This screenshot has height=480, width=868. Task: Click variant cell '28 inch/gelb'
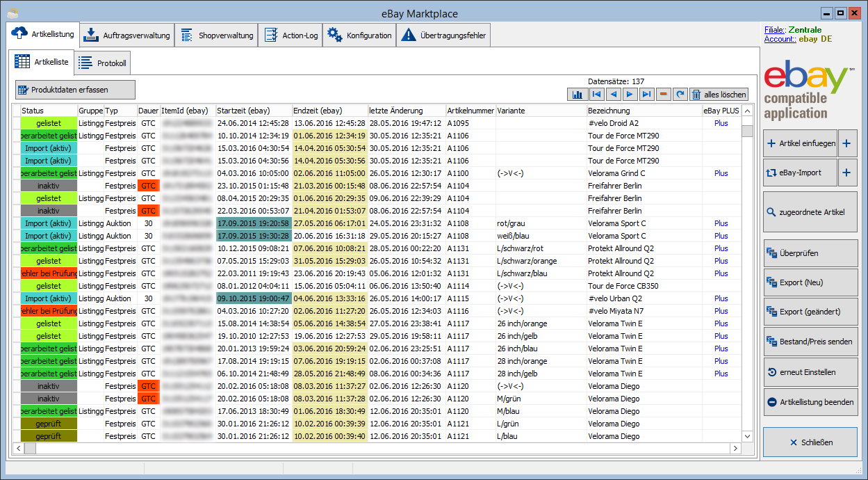pos(541,374)
